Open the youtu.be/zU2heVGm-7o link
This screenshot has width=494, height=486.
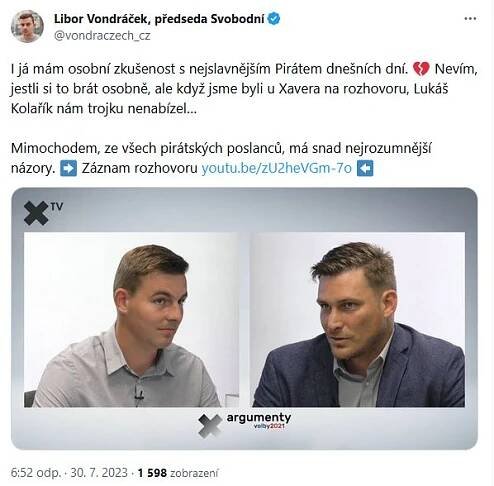point(277,168)
